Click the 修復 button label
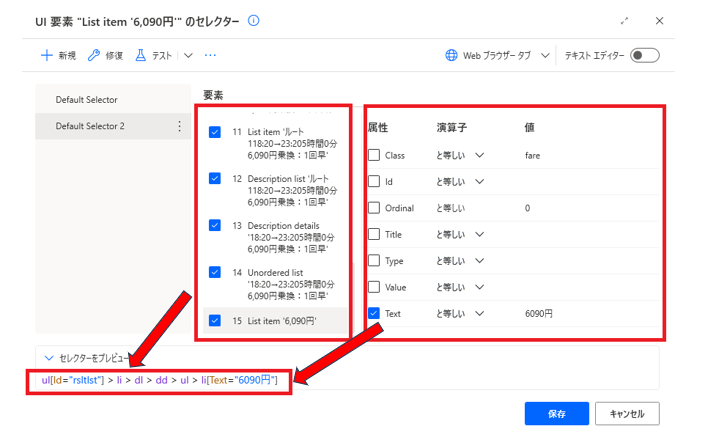The width and height of the screenshot is (707, 432). (x=114, y=55)
